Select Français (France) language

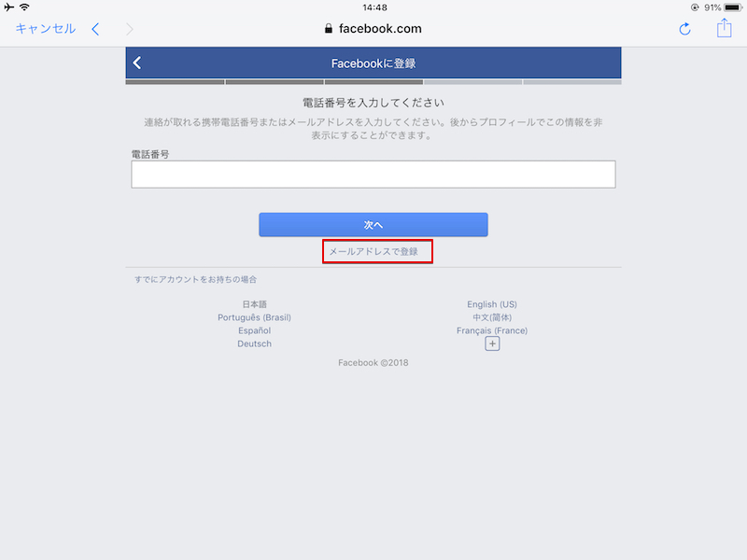[x=492, y=330]
